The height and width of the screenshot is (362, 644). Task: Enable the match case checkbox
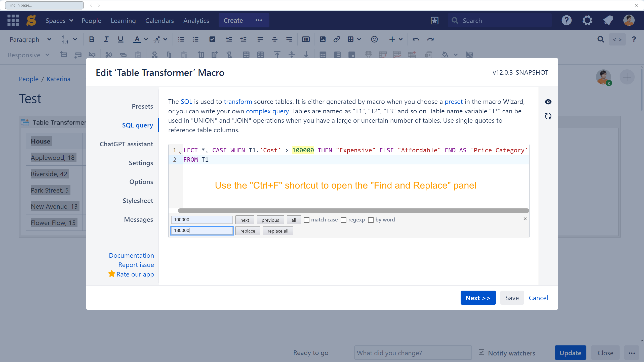306,220
